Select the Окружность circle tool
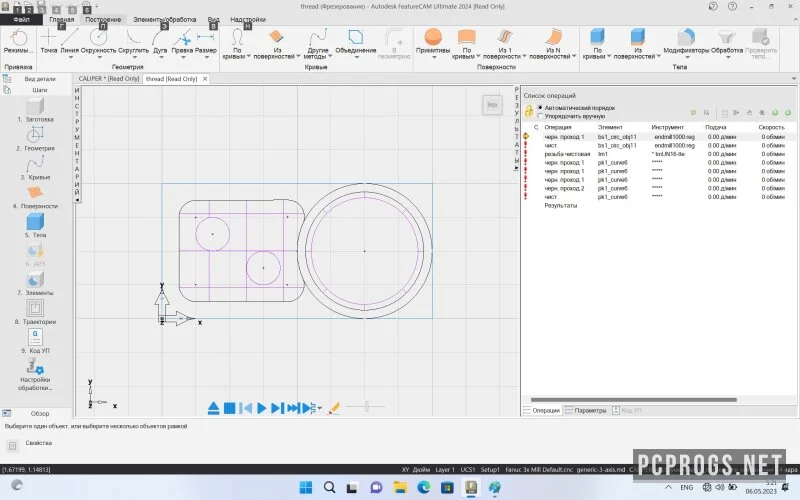The height and width of the screenshot is (500, 800). tap(98, 40)
